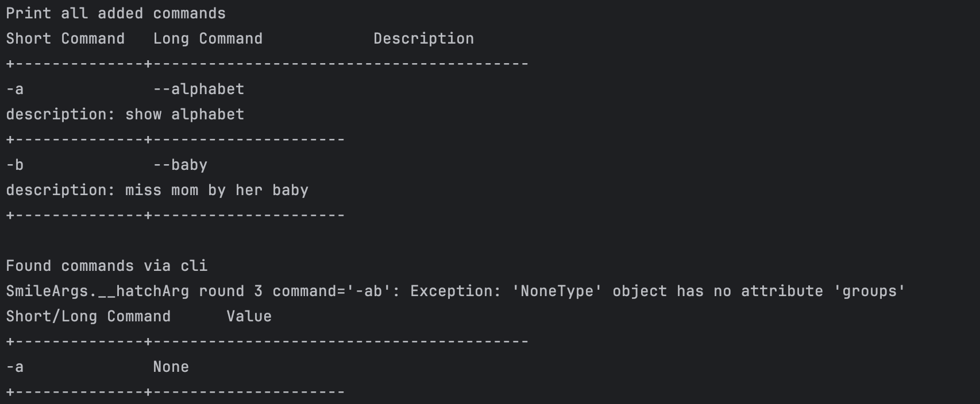Viewport: 980px width, 404px height.
Task: Click the "-a" beside "--alphabet"
Action: (x=15, y=89)
